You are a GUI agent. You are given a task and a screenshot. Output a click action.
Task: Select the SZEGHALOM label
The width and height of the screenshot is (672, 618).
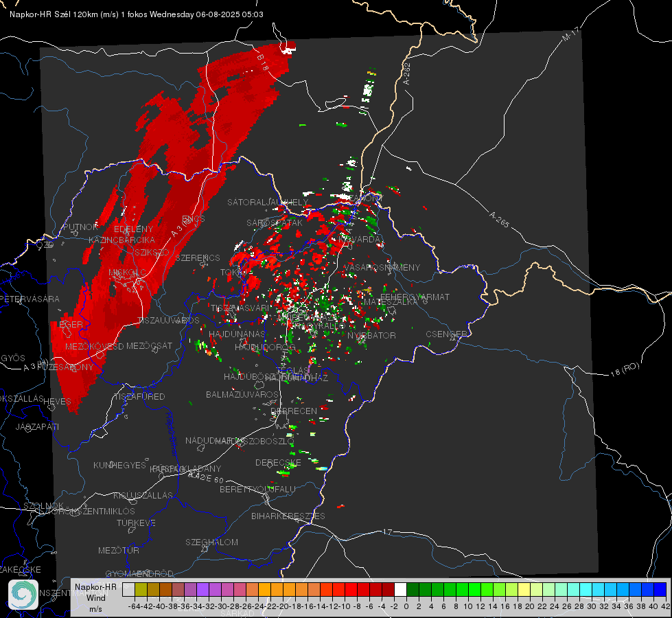pyautogui.click(x=211, y=542)
